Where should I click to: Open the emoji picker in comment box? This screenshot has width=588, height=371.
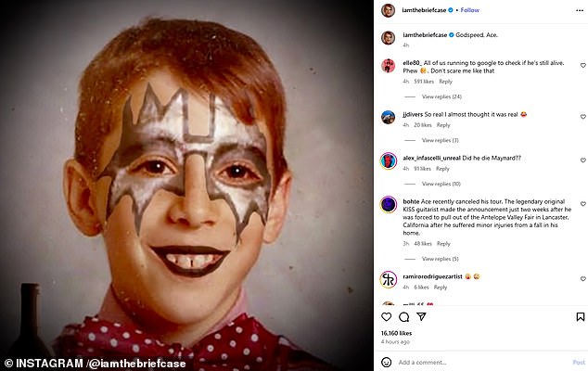pyautogui.click(x=387, y=362)
